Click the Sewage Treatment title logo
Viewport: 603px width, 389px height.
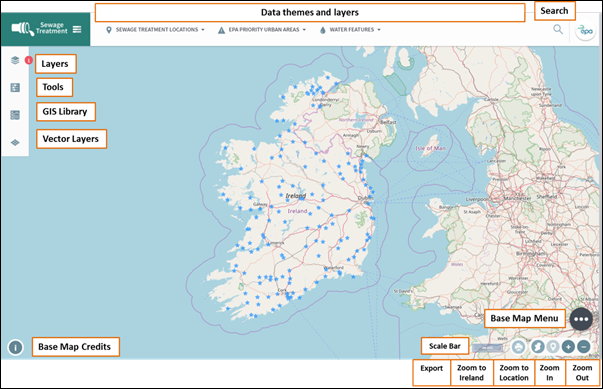click(40, 28)
